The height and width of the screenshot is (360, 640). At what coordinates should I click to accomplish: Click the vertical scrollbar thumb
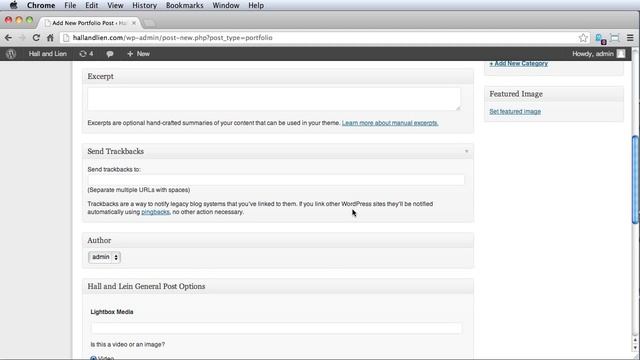point(635,180)
